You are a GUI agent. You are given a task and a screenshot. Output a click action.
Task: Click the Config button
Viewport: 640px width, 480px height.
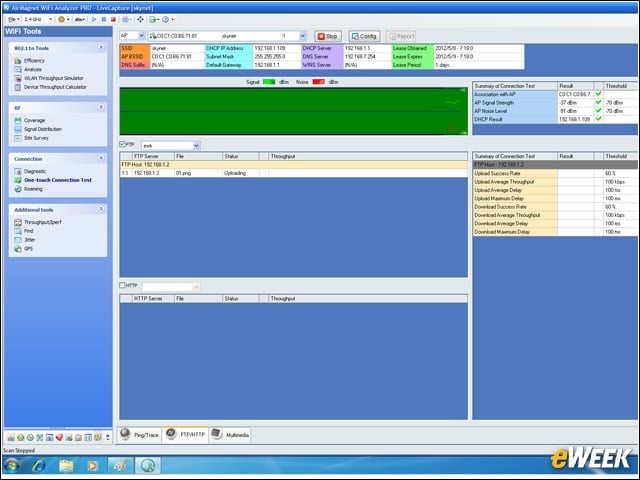click(x=364, y=36)
